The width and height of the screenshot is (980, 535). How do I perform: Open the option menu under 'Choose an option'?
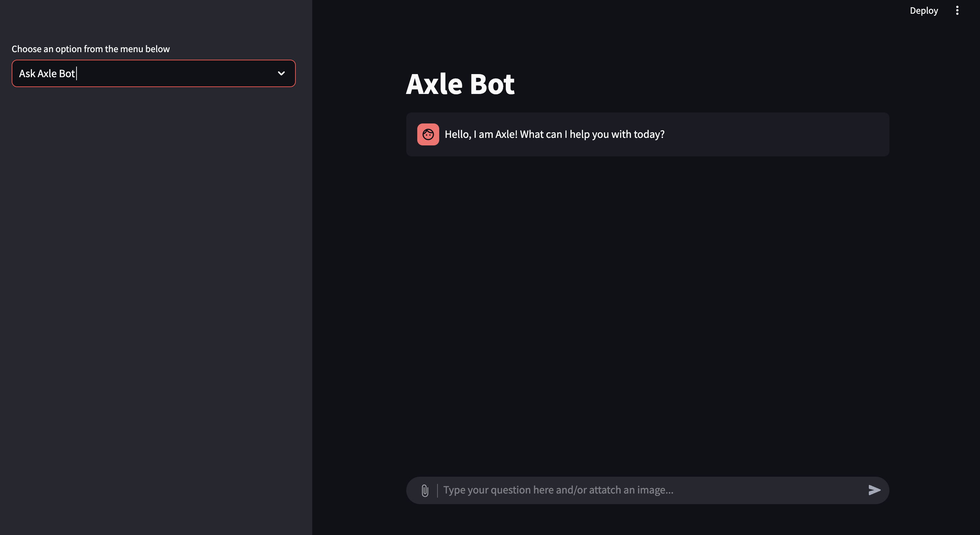pos(153,73)
